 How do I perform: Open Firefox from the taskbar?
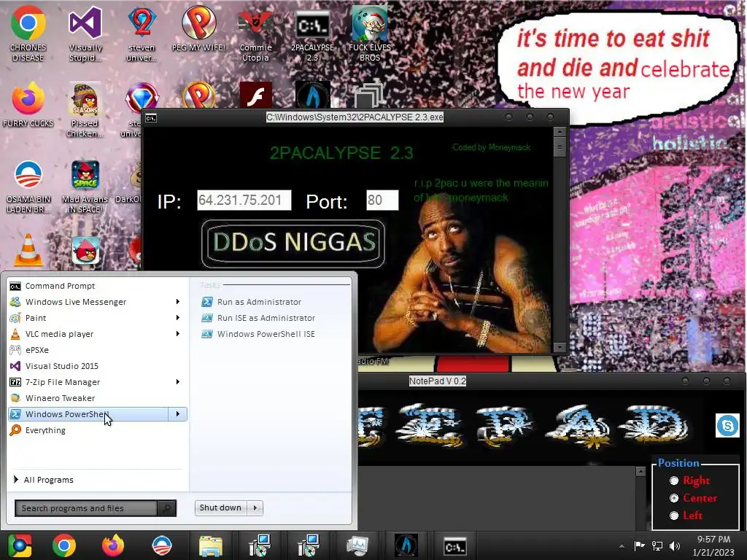point(113,545)
